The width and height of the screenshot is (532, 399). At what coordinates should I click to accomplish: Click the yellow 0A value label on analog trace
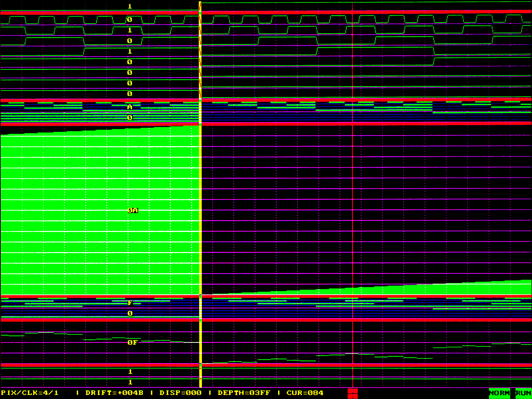(x=133, y=211)
